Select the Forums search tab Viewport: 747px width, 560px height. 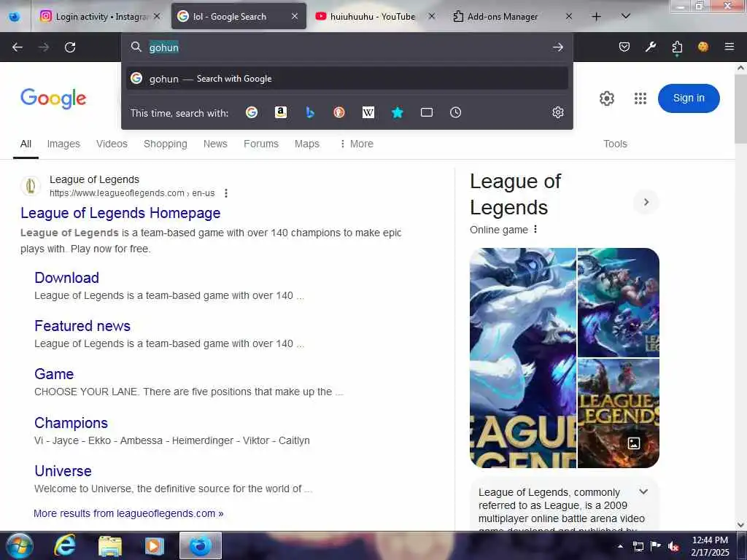click(261, 144)
